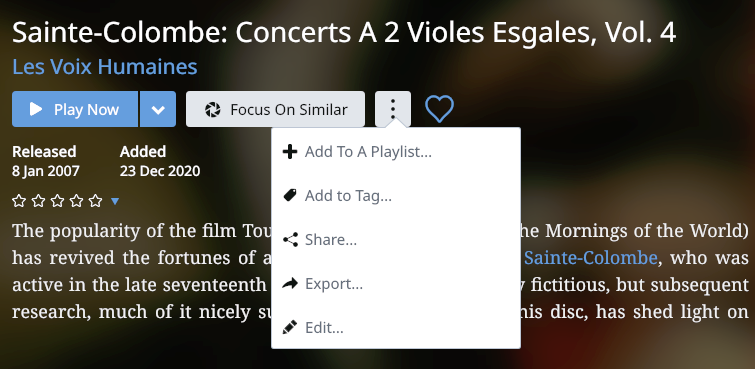Click the export arrow icon
The height and width of the screenshot is (369, 755).
tap(290, 284)
